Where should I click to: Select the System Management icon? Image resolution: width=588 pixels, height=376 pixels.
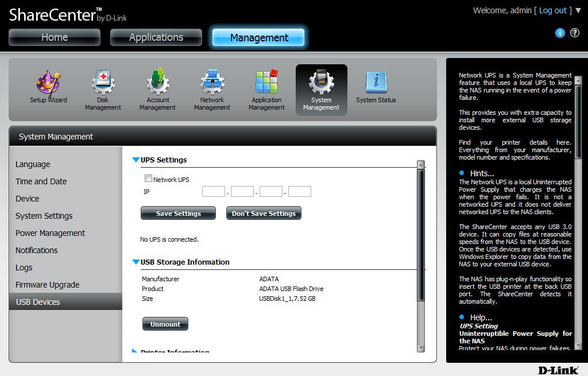(x=322, y=90)
